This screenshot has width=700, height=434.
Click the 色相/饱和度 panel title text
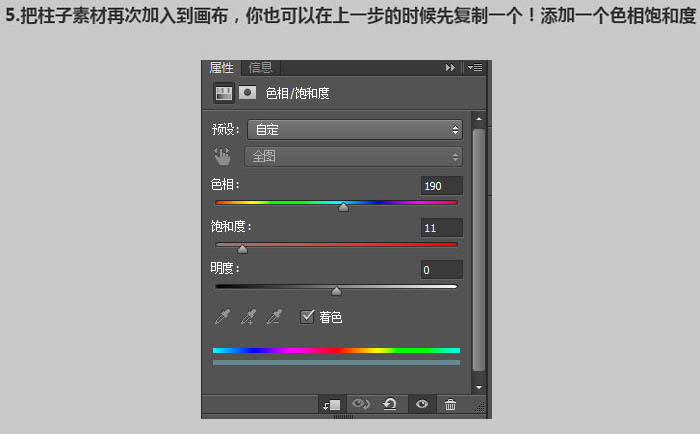pos(297,93)
